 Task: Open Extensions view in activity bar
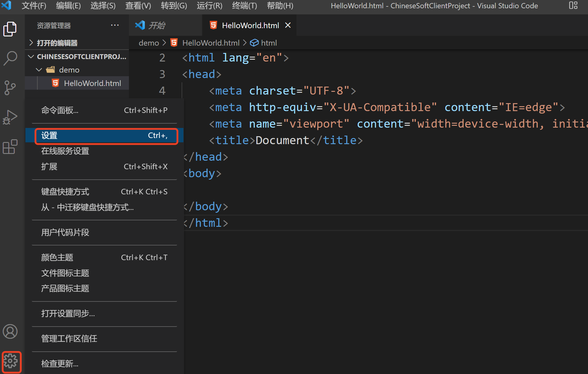pyautogui.click(x=10, y=147)
